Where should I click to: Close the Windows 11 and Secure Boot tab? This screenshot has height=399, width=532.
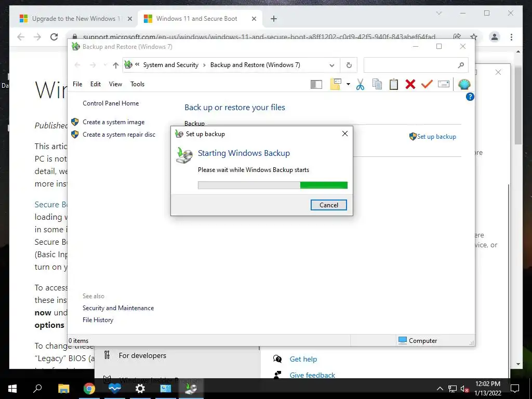tap(254, 19)
